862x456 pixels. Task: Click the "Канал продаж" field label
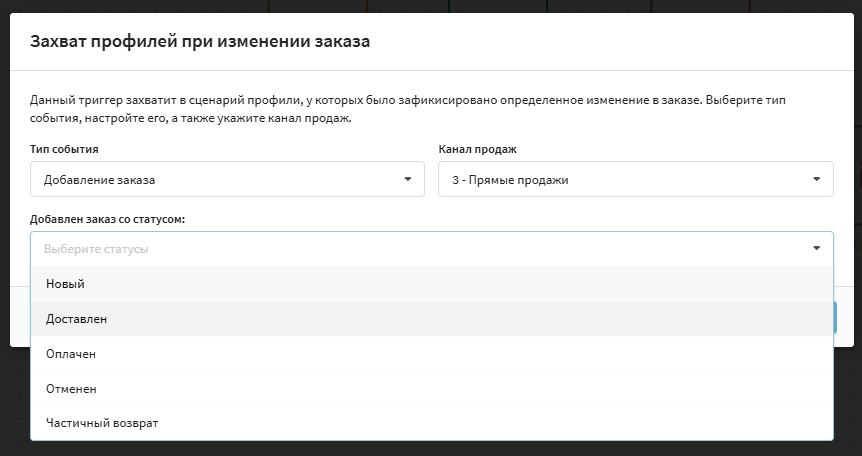(478, 149)
